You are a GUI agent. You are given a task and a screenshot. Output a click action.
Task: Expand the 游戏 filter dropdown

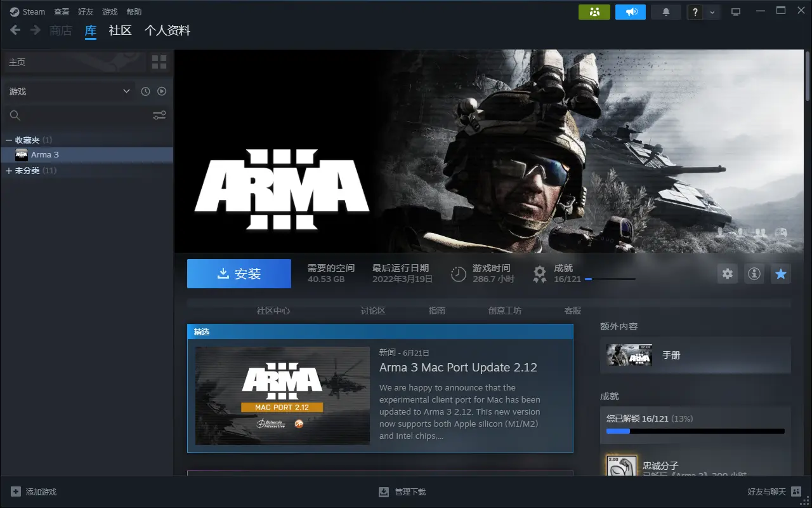tap(69, 91)
